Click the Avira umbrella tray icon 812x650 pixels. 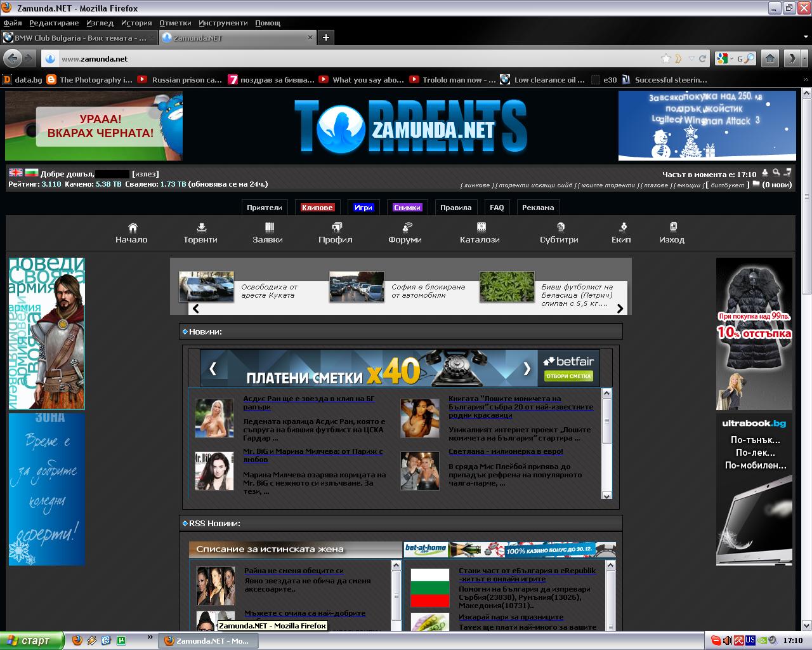739,640
